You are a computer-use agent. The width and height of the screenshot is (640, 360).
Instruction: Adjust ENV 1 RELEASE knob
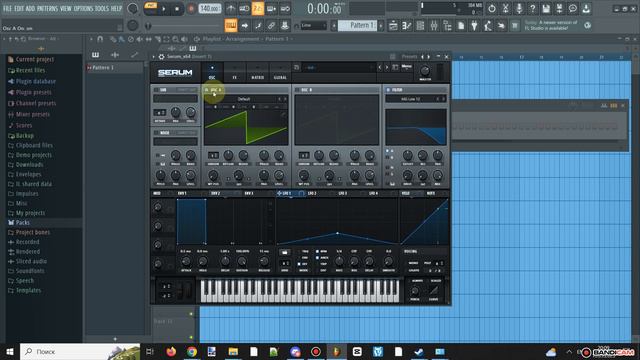coord(264,261)
